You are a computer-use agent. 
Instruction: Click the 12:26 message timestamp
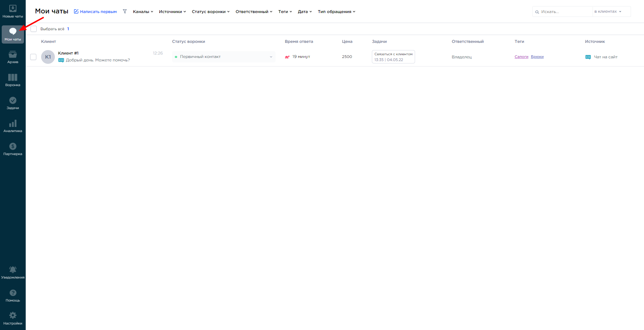pyautogui.click(x=158, y=53)
